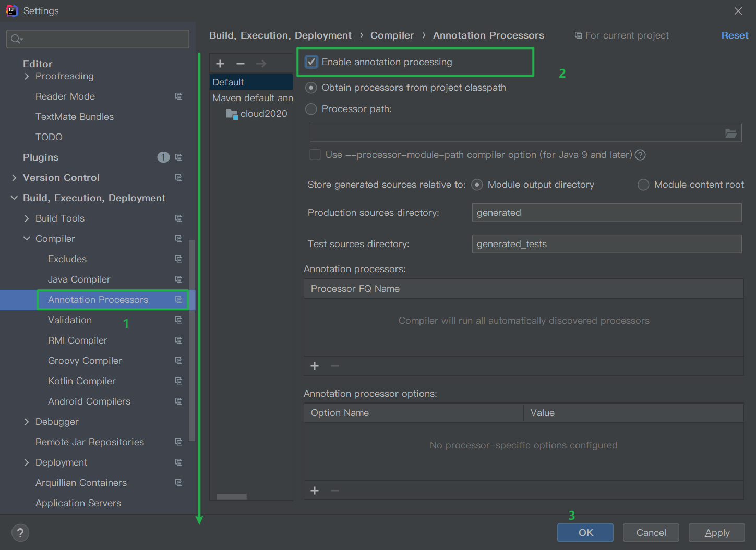Screen dimensions: 756x550
Task: Open the Kotlin Compiler settings page
Action: [82, 381]
